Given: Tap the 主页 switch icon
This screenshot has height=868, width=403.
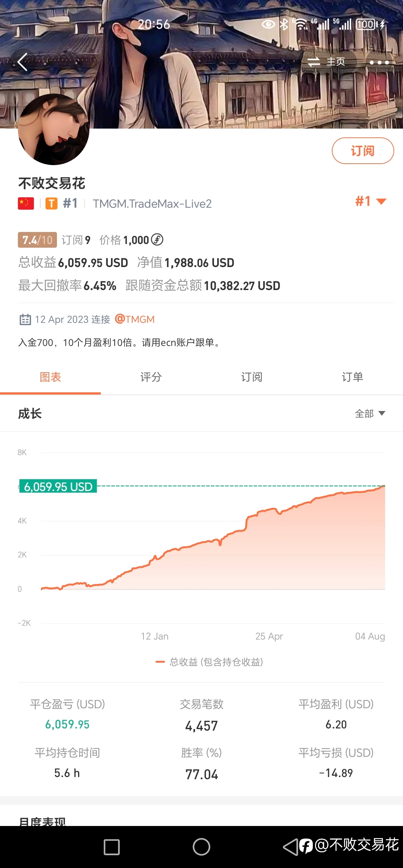Looking at the screenshot, I should (314, 62).
